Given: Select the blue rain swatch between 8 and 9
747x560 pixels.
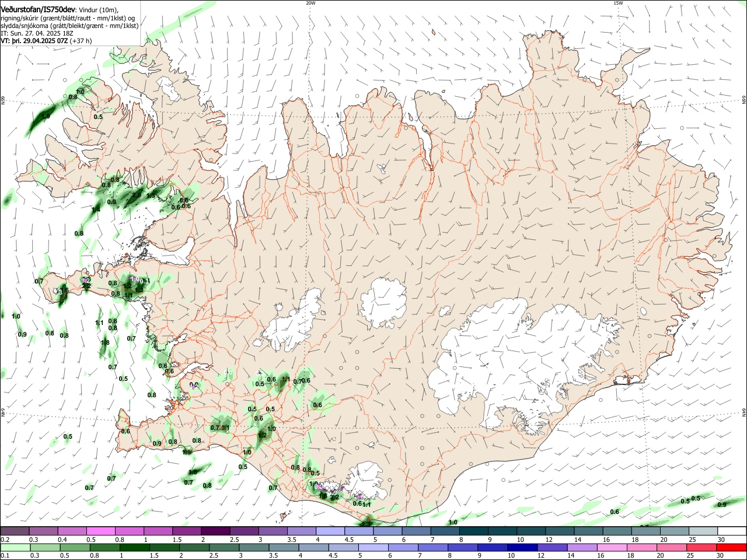Looking at the screenshot, I should pyautogui.click(x=463, y=548).
